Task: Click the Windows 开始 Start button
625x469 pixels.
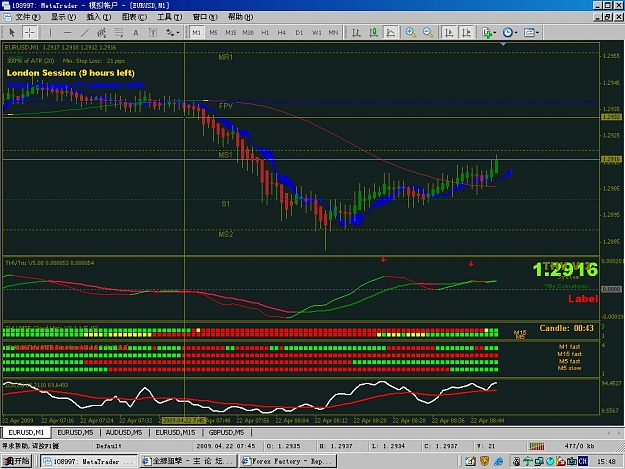Action: pos(16,461)
